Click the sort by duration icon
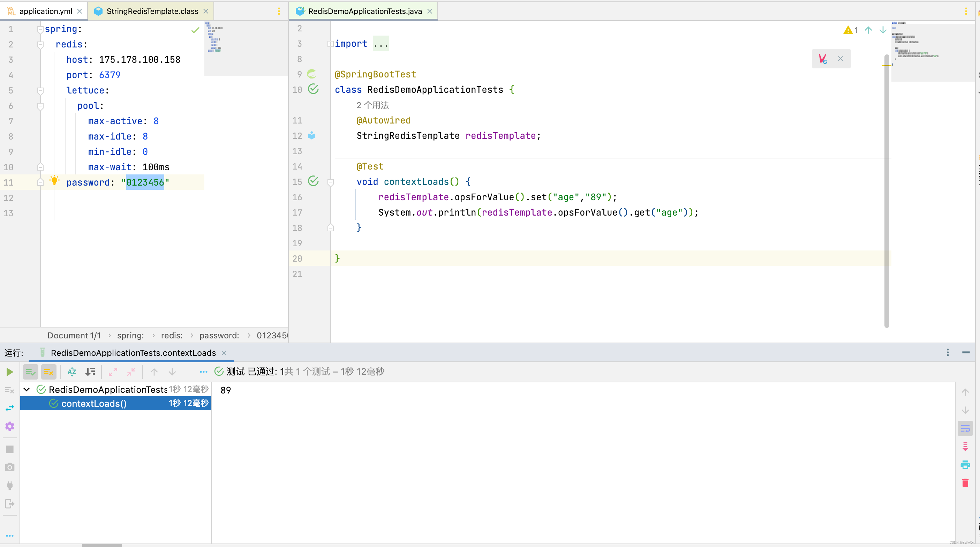980x547 pixels. 90,372
